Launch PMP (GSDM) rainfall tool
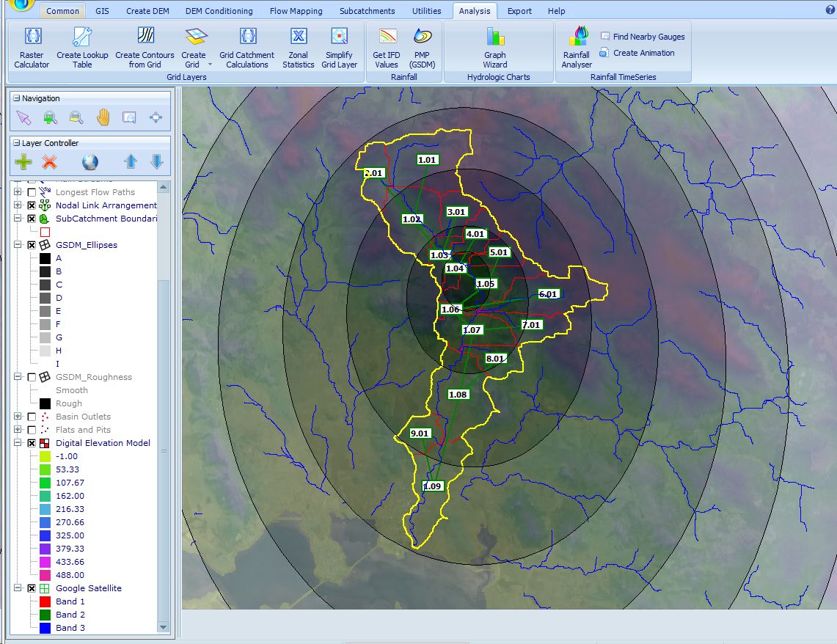Image resolution: width=837 pixels, height=644 pixels. tap(422, 48)
